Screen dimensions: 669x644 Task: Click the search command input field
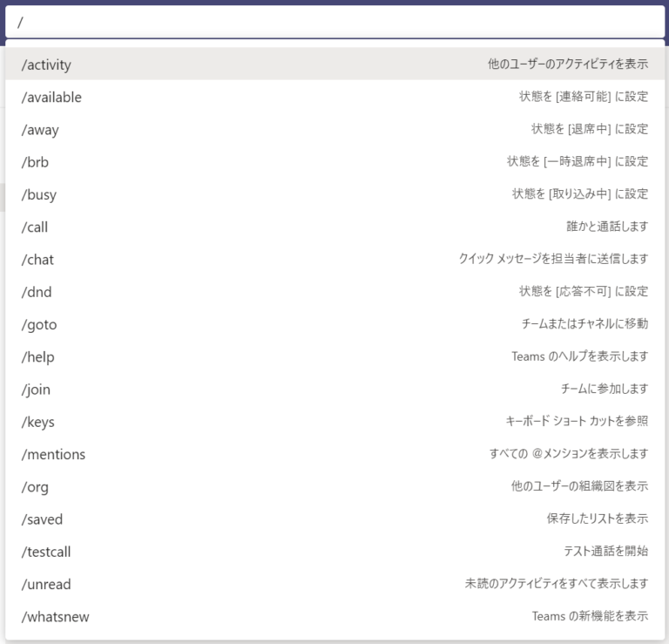[334, 22]
